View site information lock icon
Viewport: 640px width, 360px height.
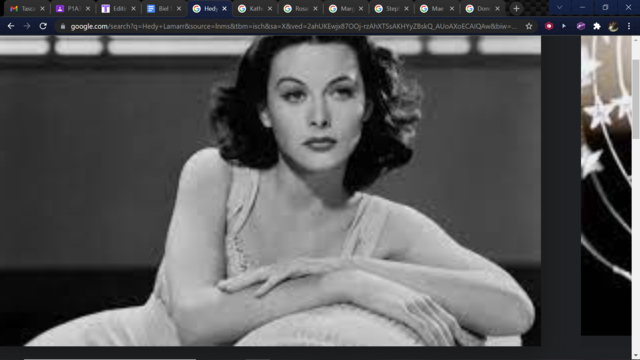[x=62, y=26]
